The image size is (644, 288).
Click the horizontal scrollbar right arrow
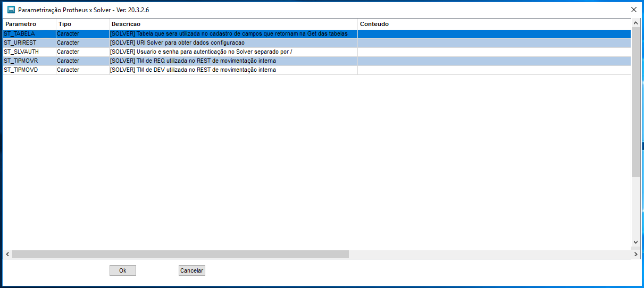coord(636,255)
